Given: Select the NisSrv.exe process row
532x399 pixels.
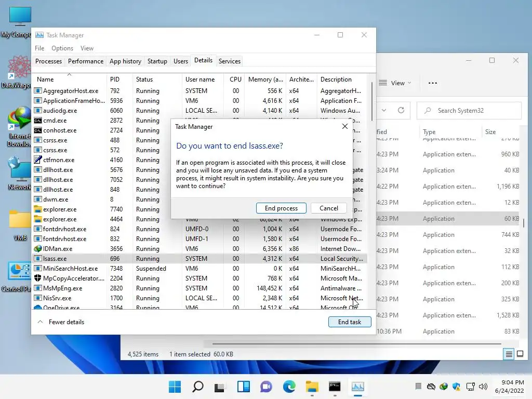Looking at the screenshot, I should (x=200, y=298).
